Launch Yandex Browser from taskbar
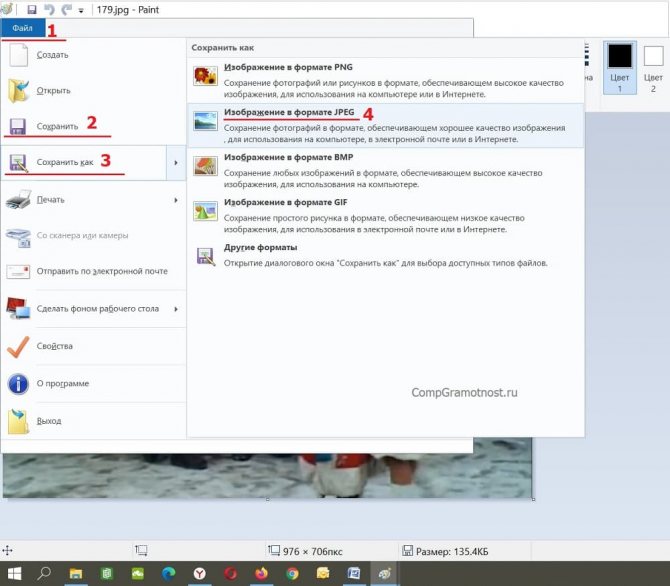 coord(200,574)
